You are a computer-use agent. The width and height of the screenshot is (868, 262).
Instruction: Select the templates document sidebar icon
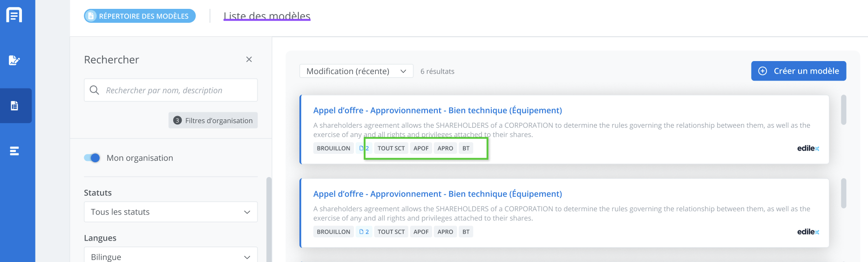14,106
